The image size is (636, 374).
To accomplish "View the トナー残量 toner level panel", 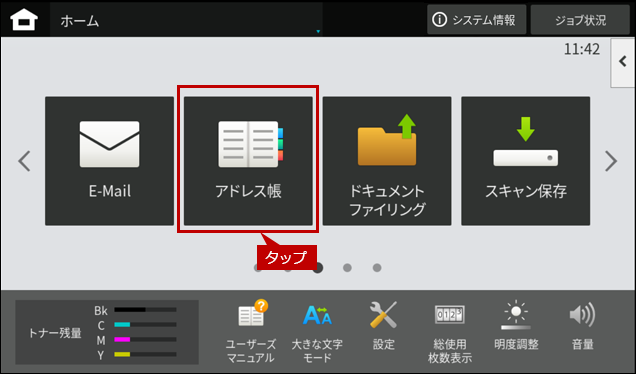I will click(107, 332).
